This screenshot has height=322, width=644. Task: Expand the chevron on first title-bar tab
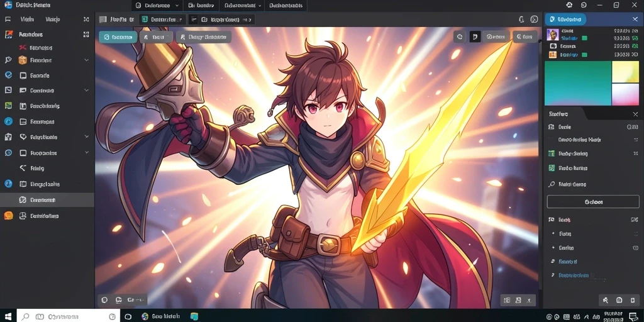click(x=177, y=6)
